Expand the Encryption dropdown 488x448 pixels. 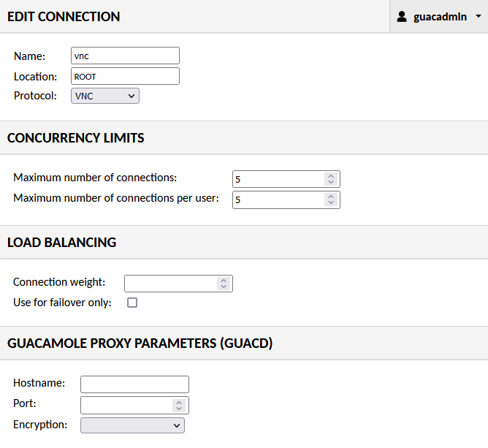132,425
